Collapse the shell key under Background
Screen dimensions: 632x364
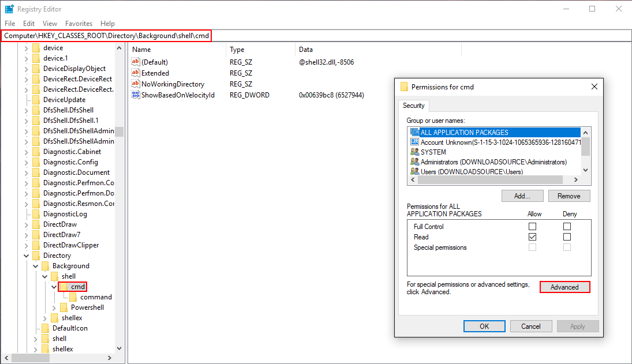coord(45,277)
